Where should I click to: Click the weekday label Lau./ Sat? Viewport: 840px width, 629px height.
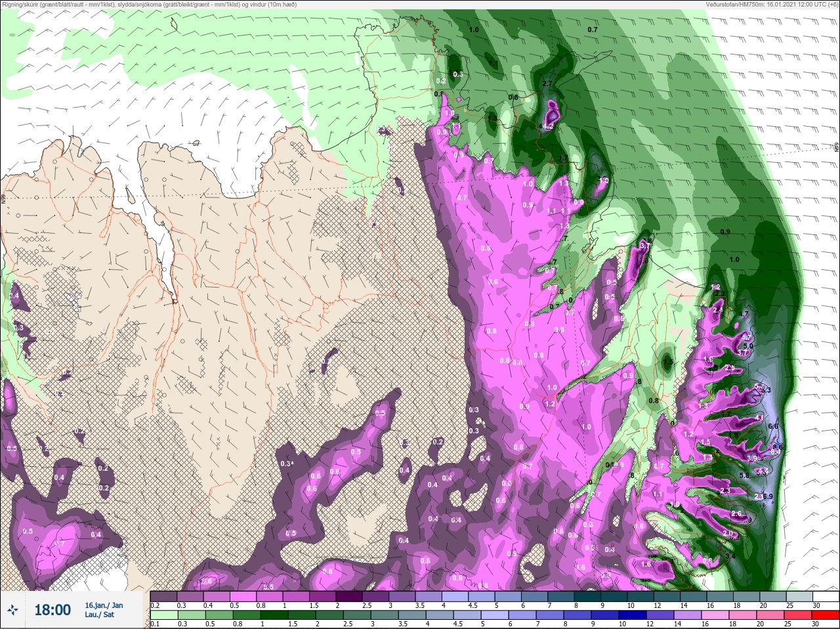[100, 615]
